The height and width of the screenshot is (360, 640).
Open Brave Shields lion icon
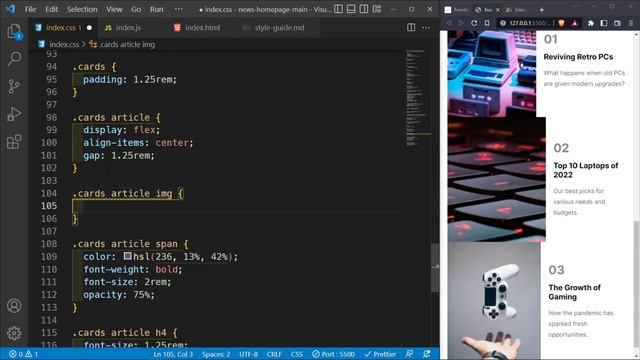click(x=562, y=23)
